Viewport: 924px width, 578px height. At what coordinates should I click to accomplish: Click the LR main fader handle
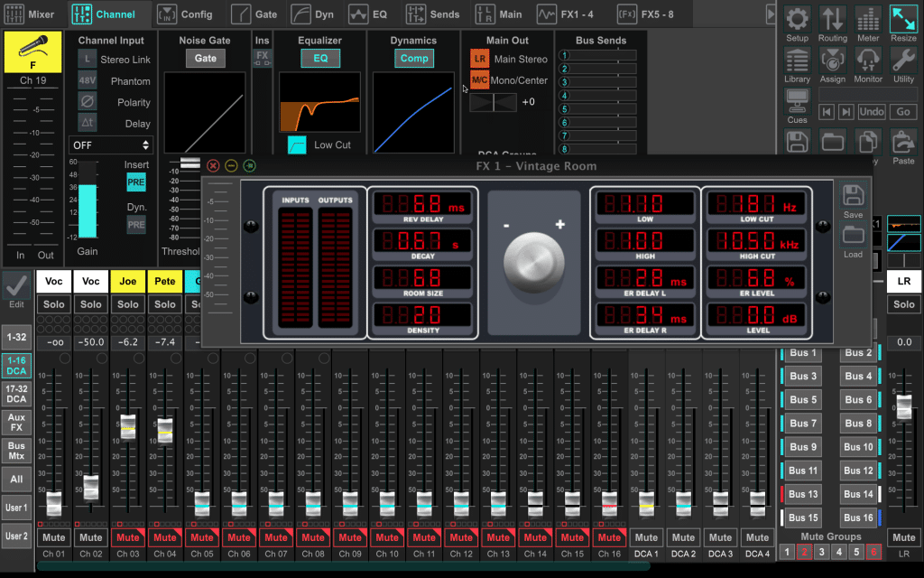[903, 406]
